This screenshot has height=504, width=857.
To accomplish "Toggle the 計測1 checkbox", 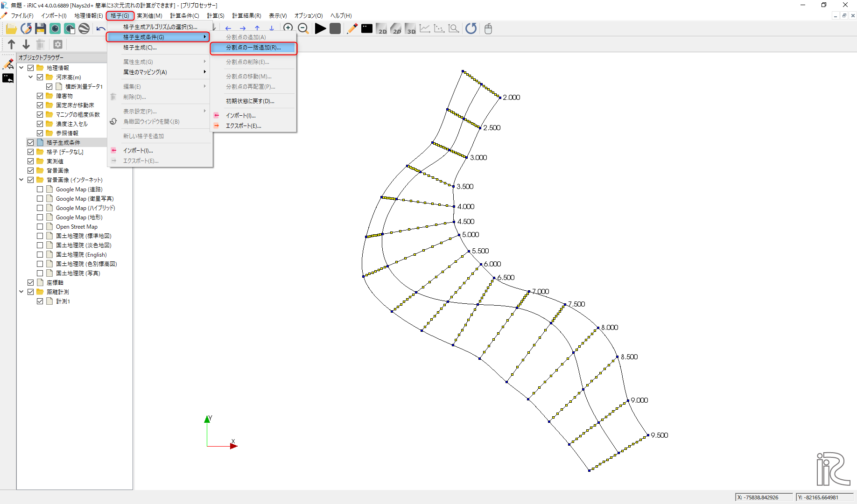I will 40,301.
